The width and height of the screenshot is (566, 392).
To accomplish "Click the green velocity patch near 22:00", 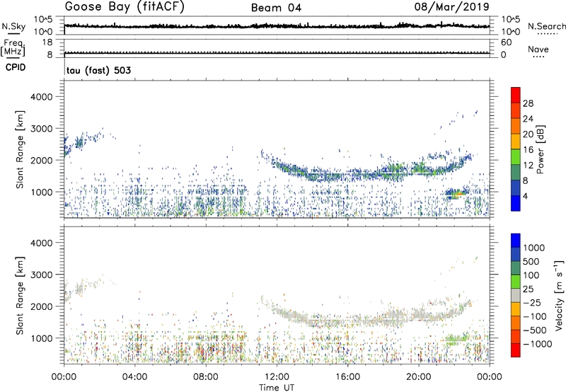I will [x=457, y=339].
